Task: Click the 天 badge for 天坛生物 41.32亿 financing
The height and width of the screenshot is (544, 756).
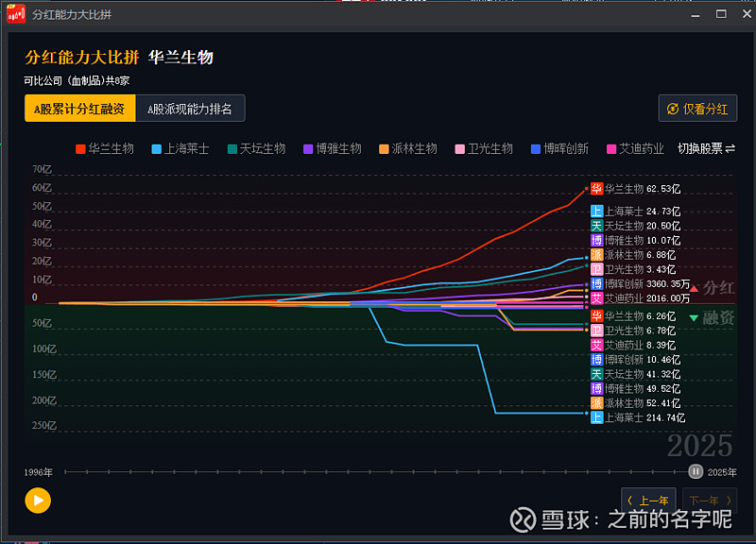Action: [x=597, y=374]
